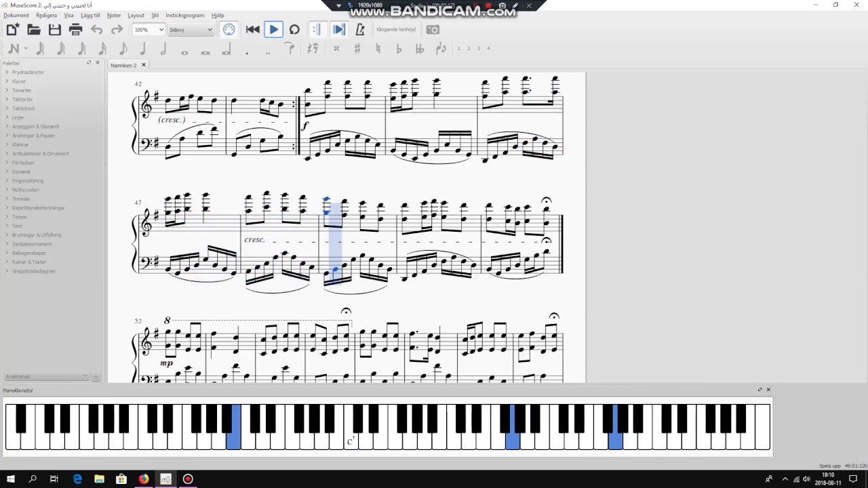
Task: Open the Insticksprogram menu
Action: tap(185, 15)
